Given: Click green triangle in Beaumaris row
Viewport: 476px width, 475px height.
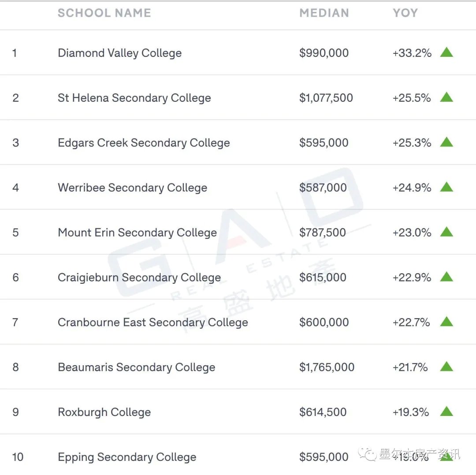Looking at the screenshot, I should point(446,367).
